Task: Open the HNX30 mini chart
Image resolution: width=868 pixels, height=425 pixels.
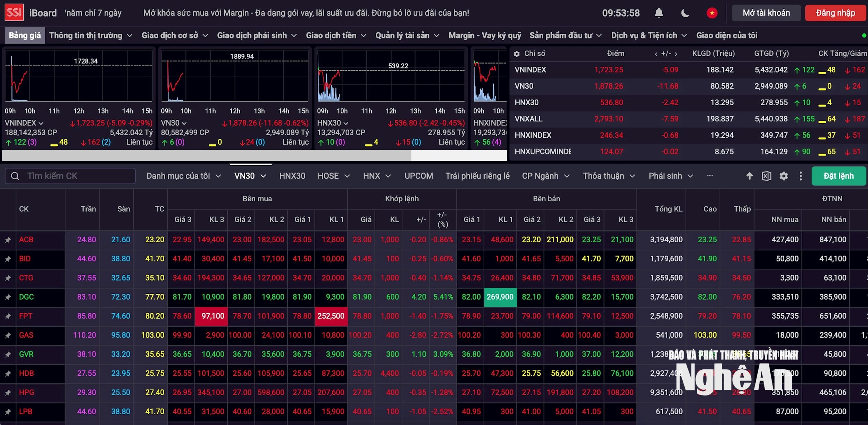Action: 391,76
